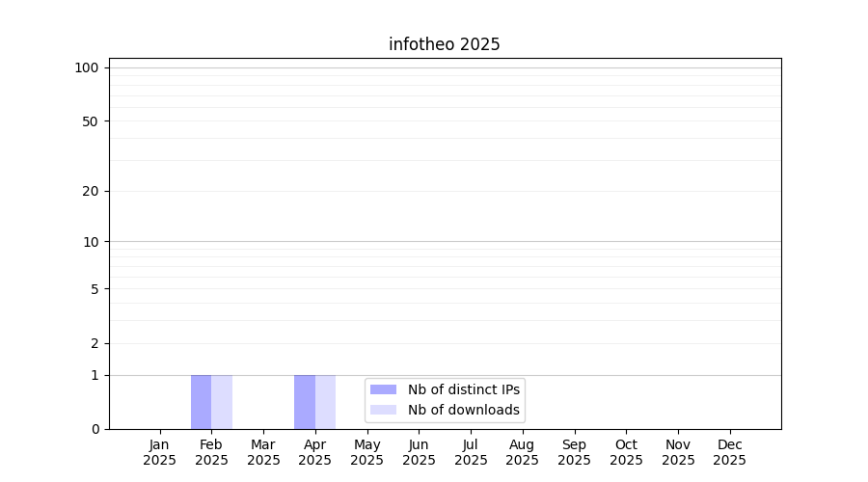This screenshot has height=482, width=868.
Task: Click the 100 y-axis tick label
Action: pos(87,67)
